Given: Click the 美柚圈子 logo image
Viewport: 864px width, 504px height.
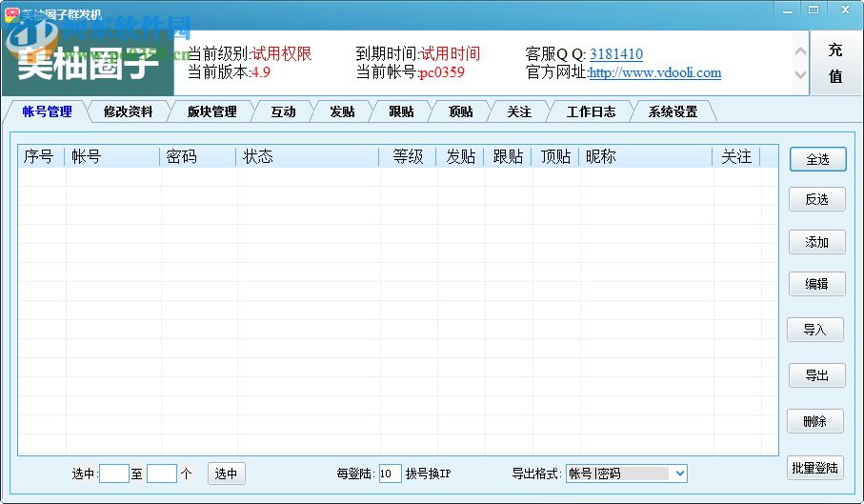Looking at the screenshot, I should coord(89,63).
